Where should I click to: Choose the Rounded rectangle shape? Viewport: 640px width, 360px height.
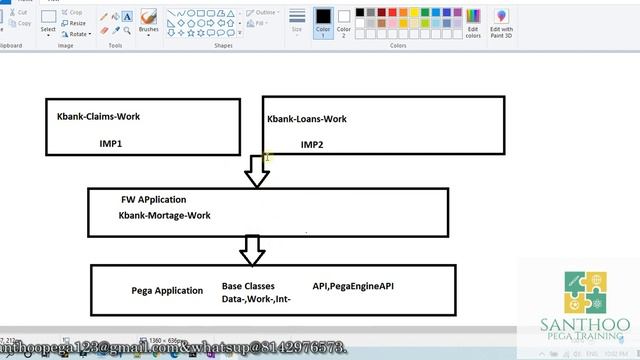211,14
